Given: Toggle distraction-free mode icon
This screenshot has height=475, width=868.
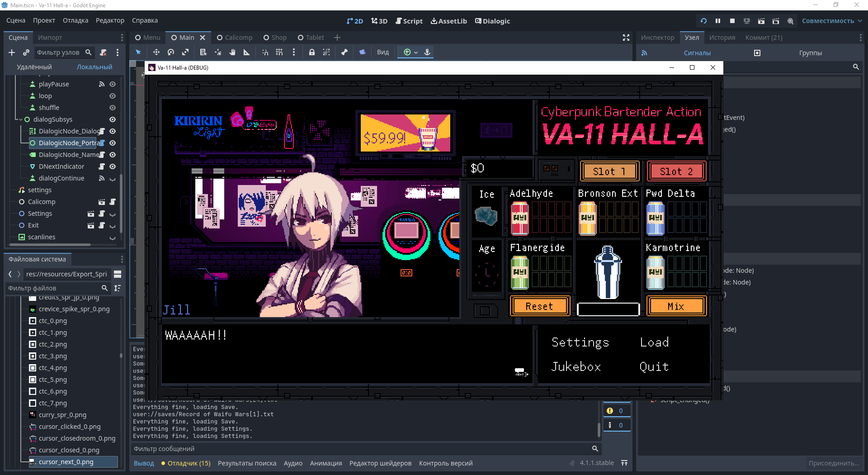Looking at the screenshot, I should pyautogui.click(x=626, y=38).
